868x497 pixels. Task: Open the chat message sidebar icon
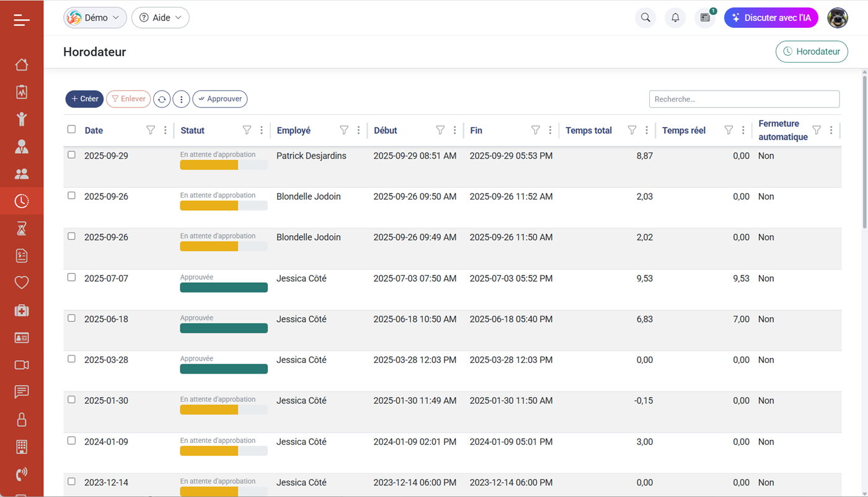click(x=22, y=392)
